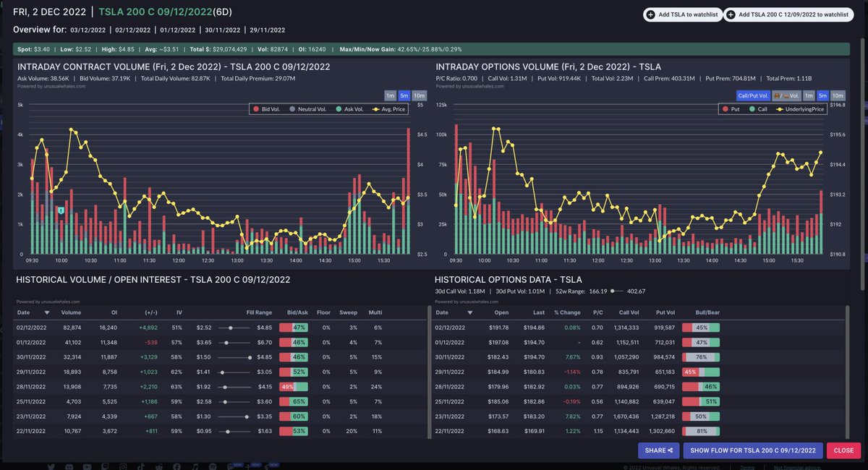Toggle Call series in options legend
This screenshot has width=868, height=470.
(x=757, y=109)
